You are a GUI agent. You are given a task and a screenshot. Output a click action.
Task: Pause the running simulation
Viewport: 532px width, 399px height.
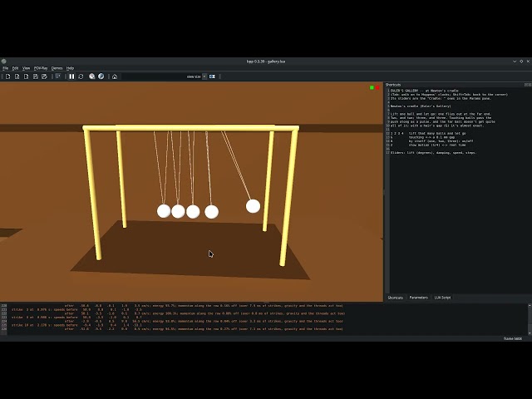71,76
